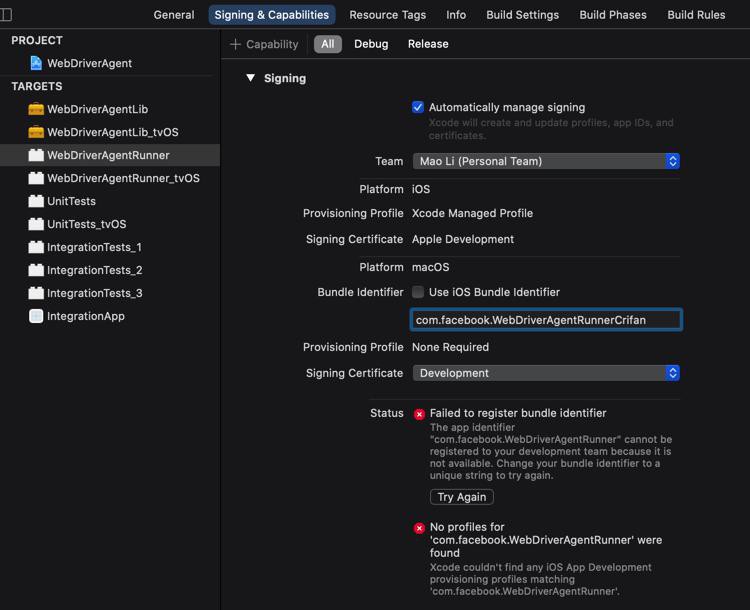The width and height of the screenshot is (750, 610).
Task: Open the Info tab
Action: (456, 15)
